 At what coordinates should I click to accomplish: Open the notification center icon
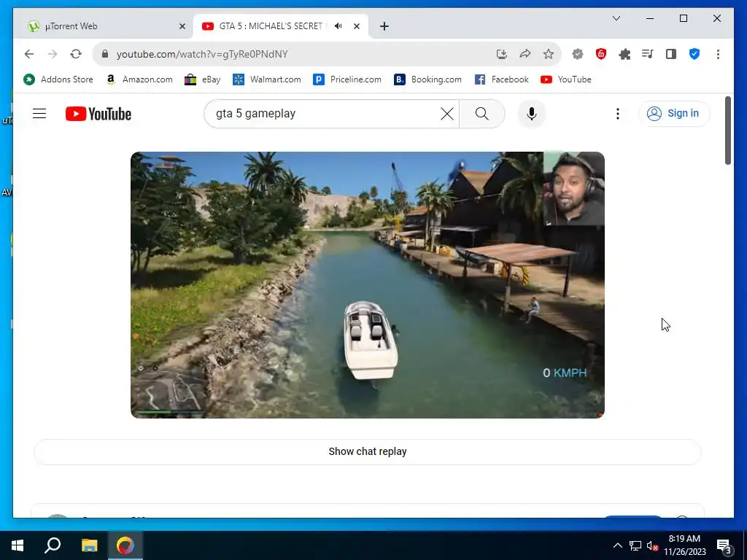pyautogui.click(x=723, y=545)
